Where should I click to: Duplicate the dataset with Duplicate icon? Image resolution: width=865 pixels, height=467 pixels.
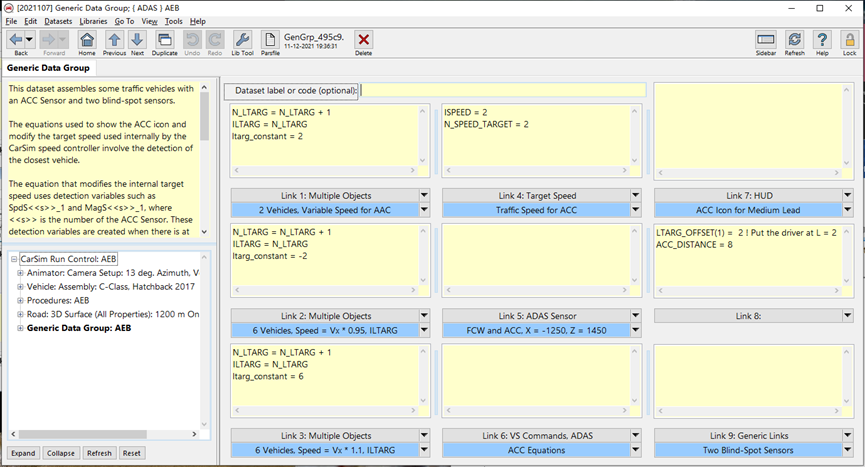pyautogui.click(x=164, y=40)
